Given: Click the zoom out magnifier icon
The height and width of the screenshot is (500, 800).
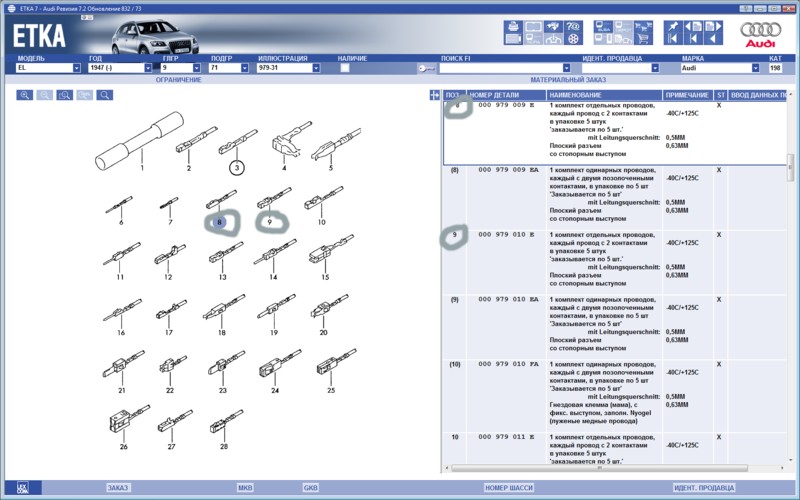Looking at the screenshot, I should point(45,96).
